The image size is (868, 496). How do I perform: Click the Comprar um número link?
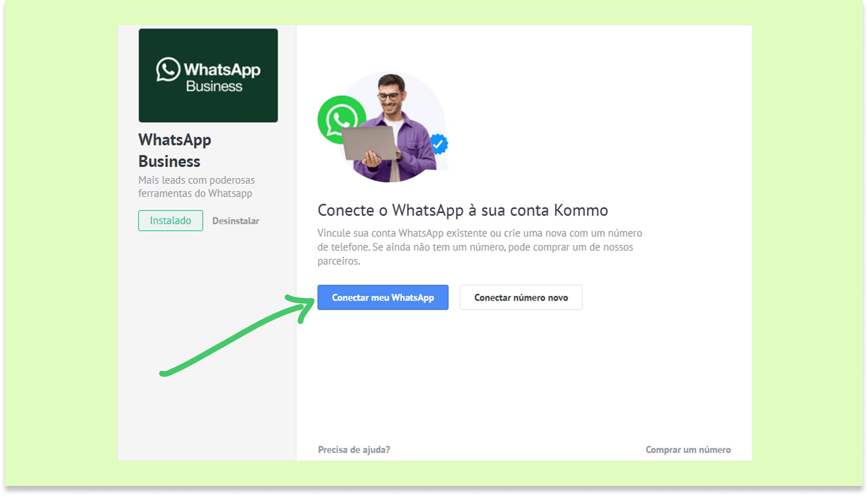[x=688, y=449]
